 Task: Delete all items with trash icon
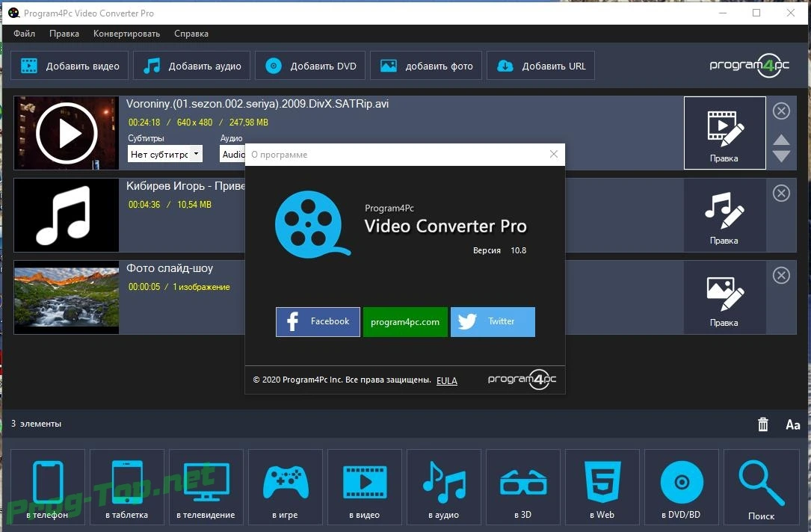click(x=763, y=424)
